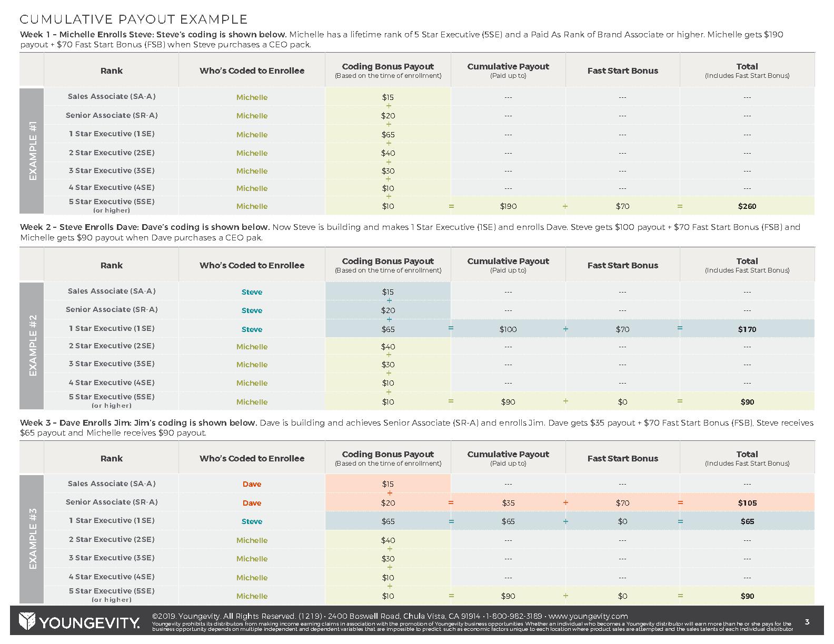Click the $65 total in Example 3 Steve row
The width and height of the screenshot is (834, 644).
(x=747, y=521)
